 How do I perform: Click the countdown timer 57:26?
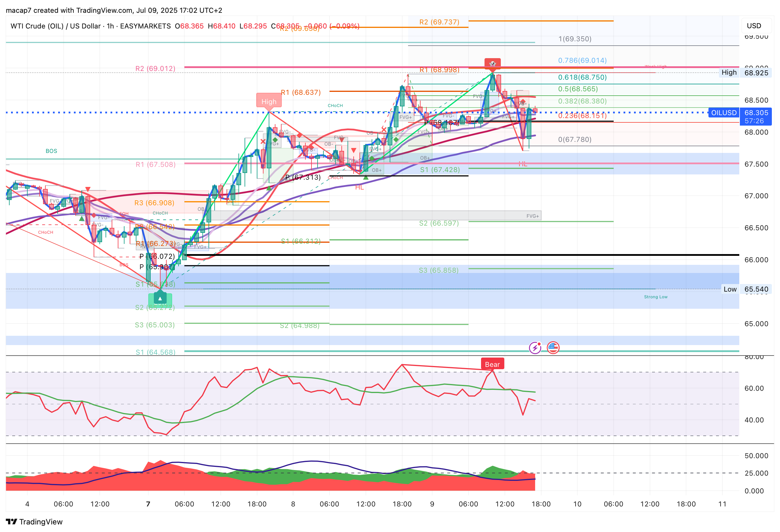[x=754, y=121]
